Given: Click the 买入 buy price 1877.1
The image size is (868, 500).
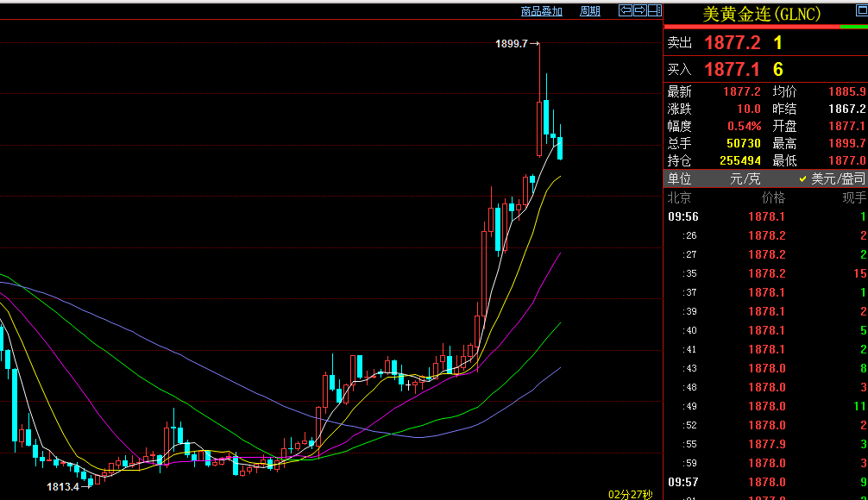Looking at the screenshot, I should tap(732, 70).
